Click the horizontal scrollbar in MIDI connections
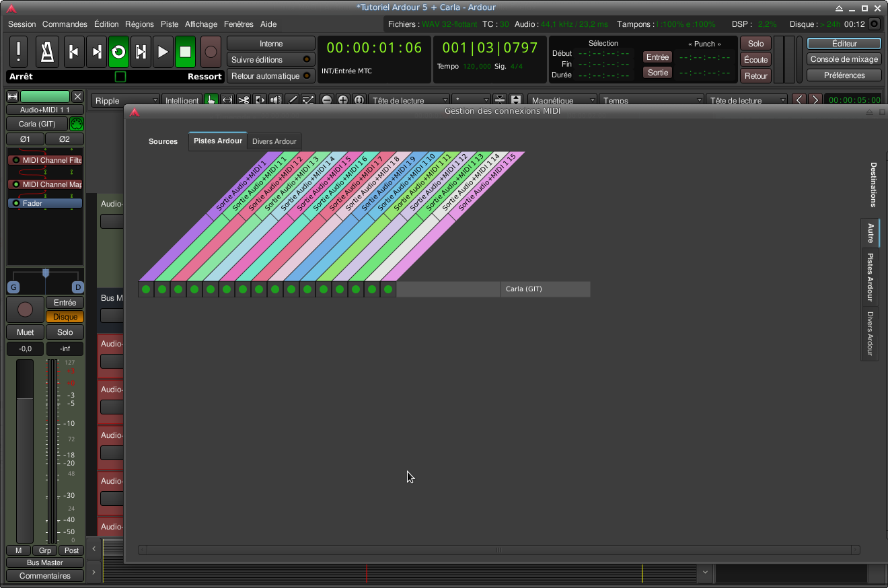 (499, 550)
